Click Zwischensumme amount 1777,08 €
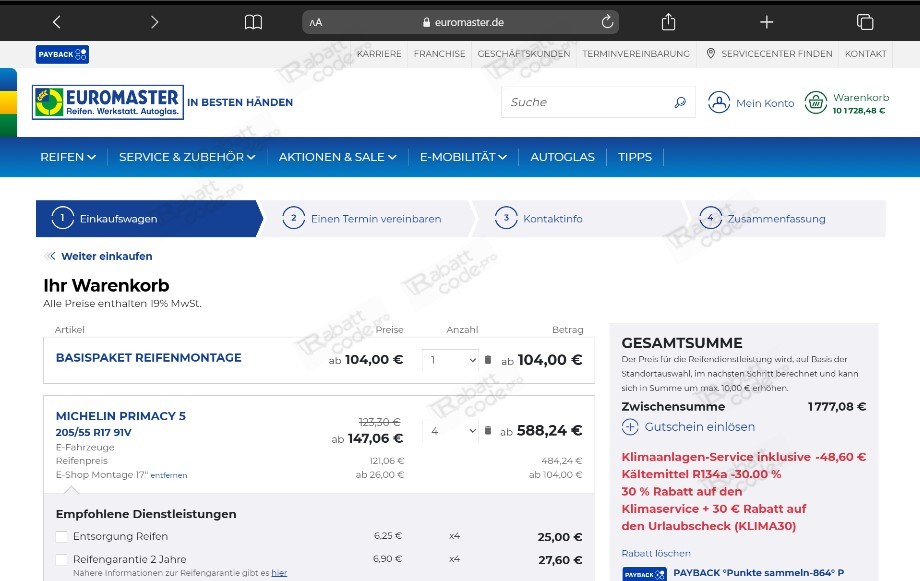This screenshot has height=581, width=920. [837, 406]
